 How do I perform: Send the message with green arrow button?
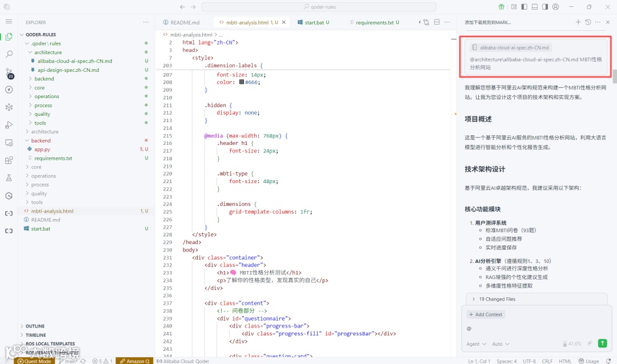tap(603, 343)
